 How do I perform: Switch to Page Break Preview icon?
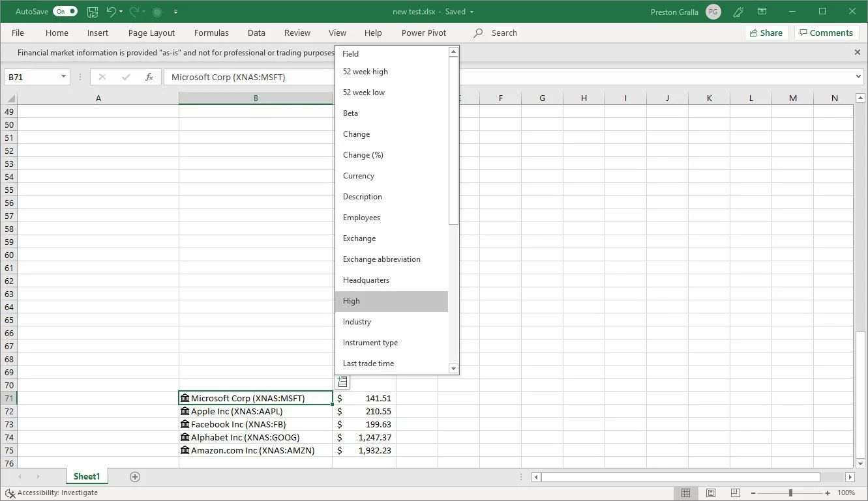click(735, 493)
